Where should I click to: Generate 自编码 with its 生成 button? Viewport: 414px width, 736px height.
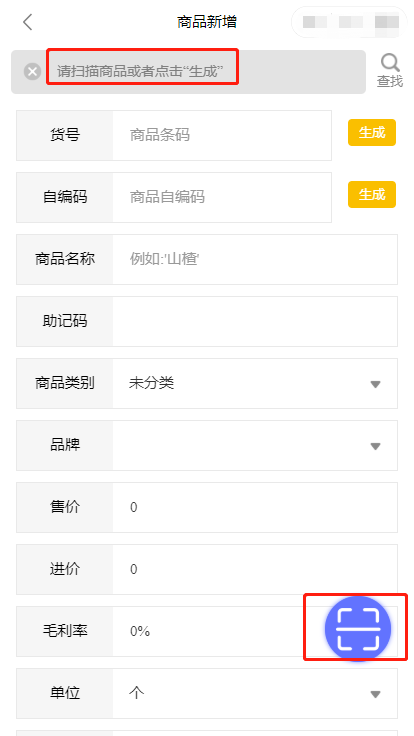click(372, 194)
